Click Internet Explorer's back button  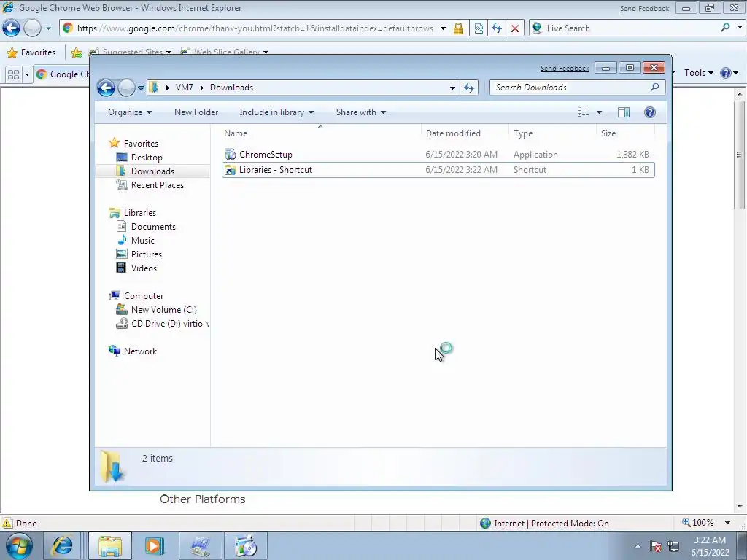[12, 28]
